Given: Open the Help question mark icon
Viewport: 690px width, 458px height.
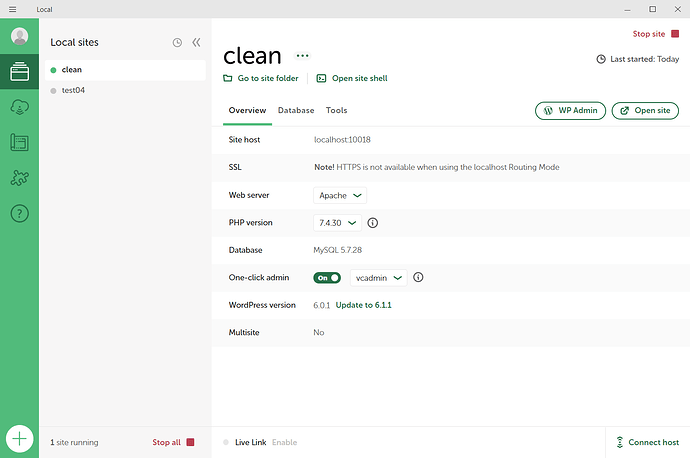Looking at the screenshot, I should click(19, 213).
